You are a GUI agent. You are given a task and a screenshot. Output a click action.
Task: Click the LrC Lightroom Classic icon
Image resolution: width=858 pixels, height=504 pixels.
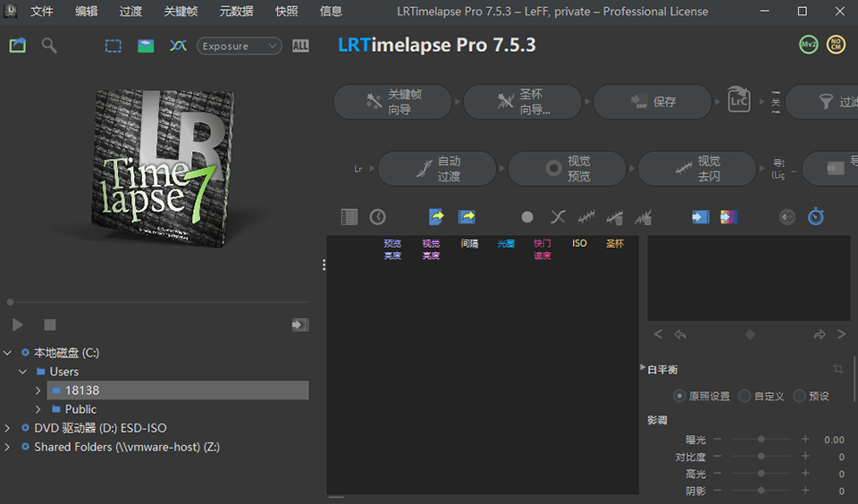(739, 99)
